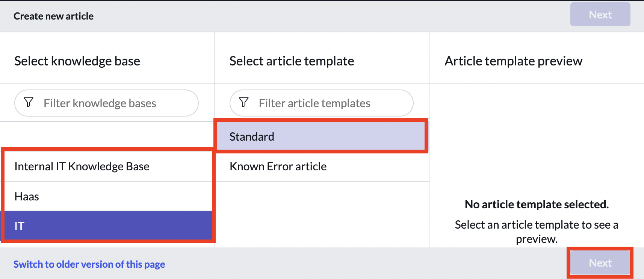This screenshot has width=644, height=279.
Task: Click the Create new article title
Action: (x=54, y=16)
